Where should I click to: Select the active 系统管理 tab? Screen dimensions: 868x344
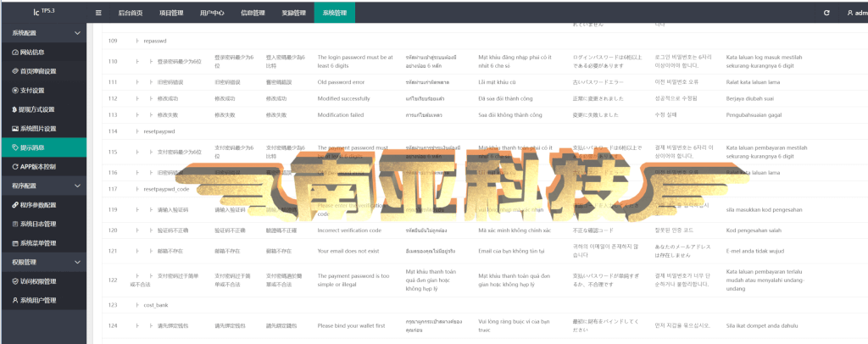(x=335, y=13)
